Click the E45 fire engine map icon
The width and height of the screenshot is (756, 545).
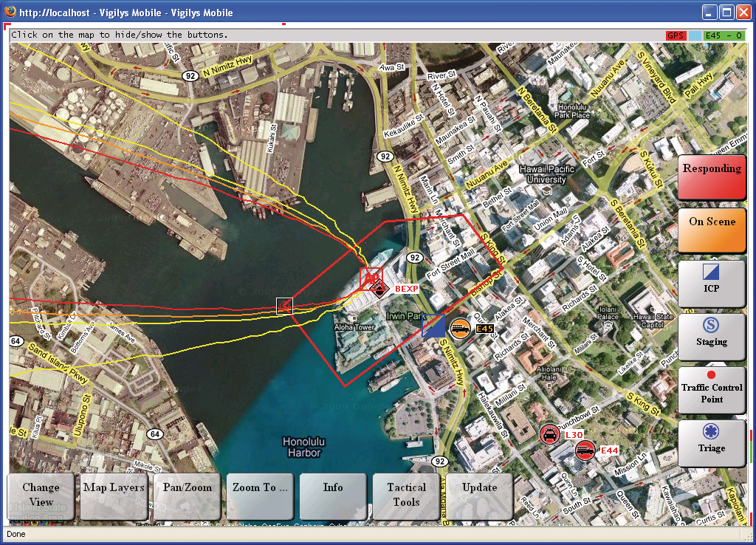(x=460, y=328)
